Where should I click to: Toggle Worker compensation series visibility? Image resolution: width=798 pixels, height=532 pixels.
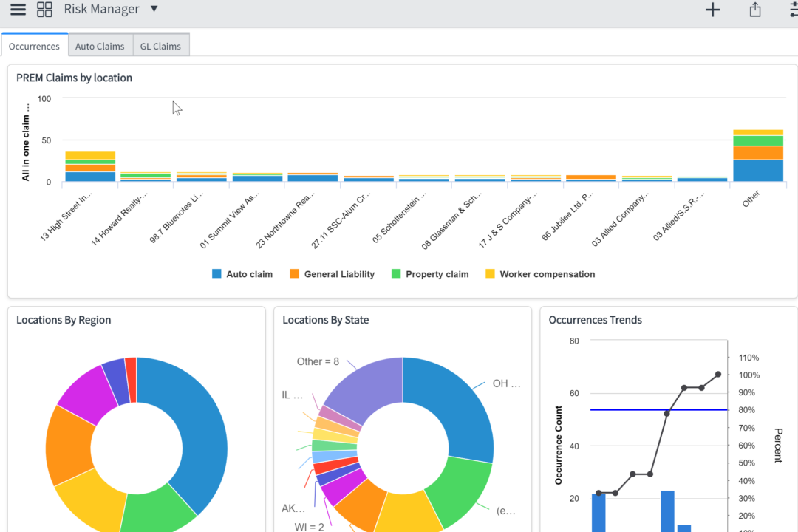click(540, 273)
